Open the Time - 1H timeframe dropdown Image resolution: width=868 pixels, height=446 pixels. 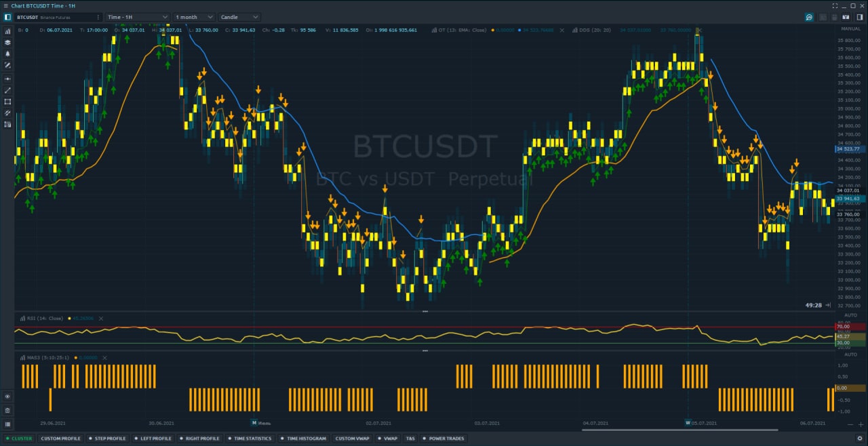[138, 17]
